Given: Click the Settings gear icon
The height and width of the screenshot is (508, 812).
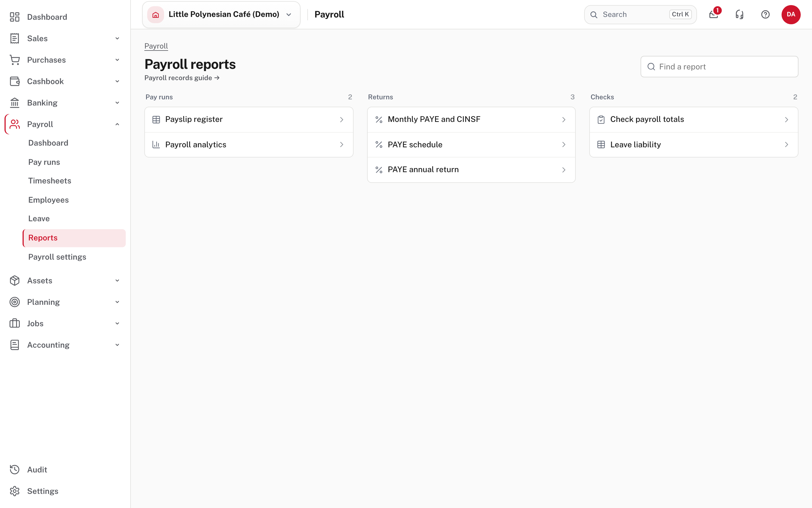Looking at the screenshot, I should pyautogui.click(x=14, y=491).
